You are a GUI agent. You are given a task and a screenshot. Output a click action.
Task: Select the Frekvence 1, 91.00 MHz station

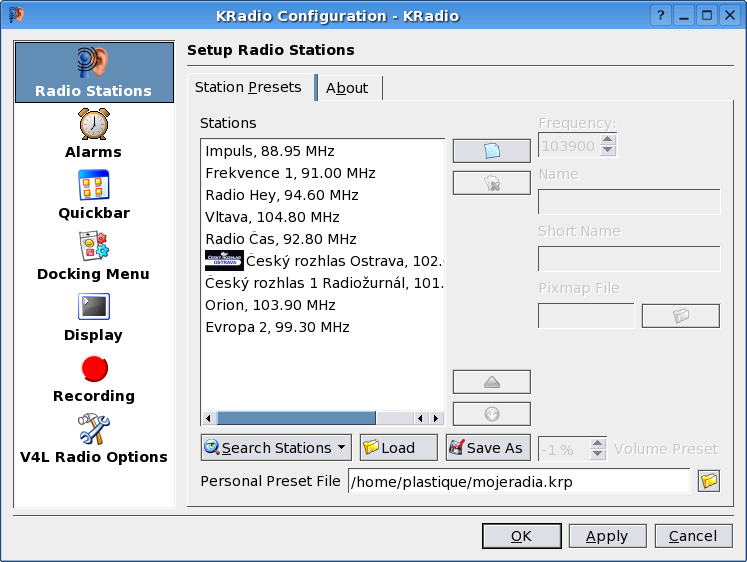323,173
